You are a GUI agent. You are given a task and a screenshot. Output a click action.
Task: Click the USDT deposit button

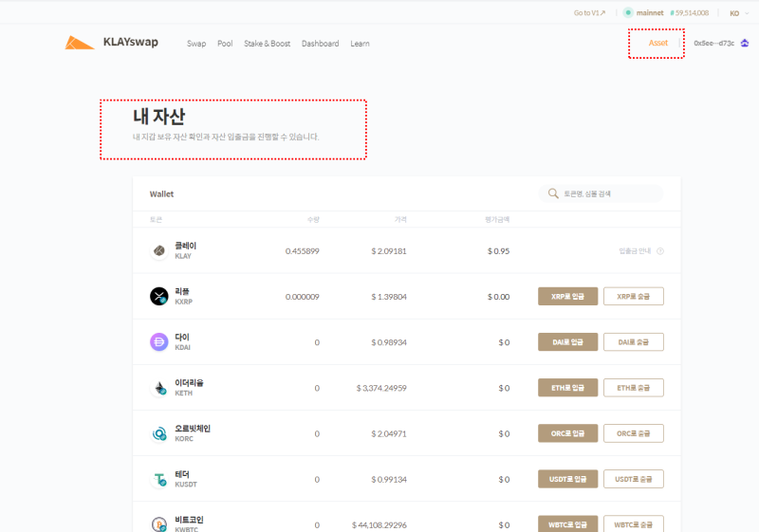567,479
